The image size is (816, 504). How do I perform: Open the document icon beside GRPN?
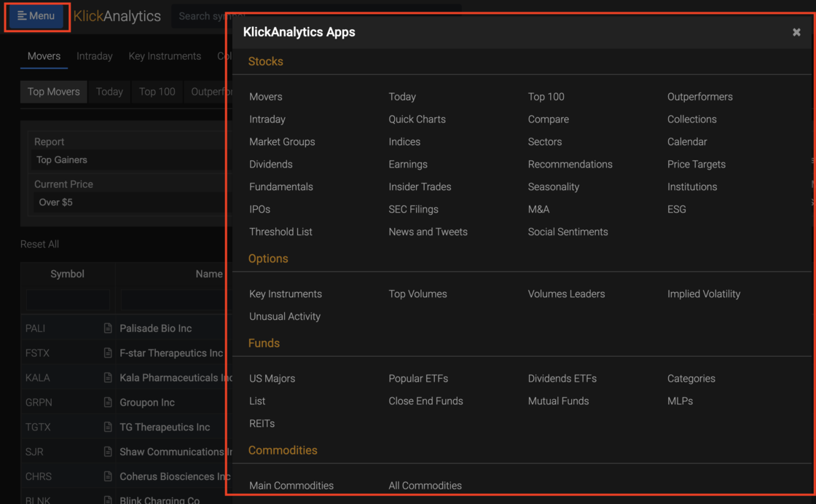tap(108, 402)
